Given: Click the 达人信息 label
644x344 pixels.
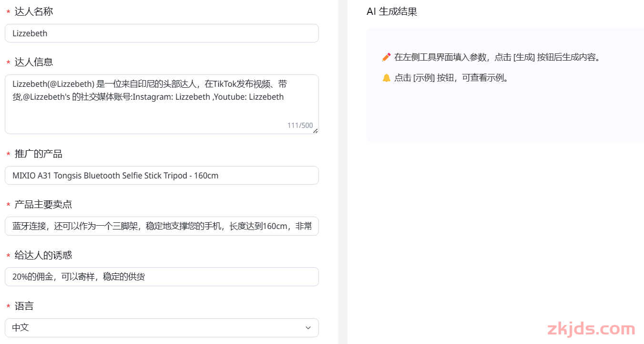Looking at the screenshot, I should 34,62.
